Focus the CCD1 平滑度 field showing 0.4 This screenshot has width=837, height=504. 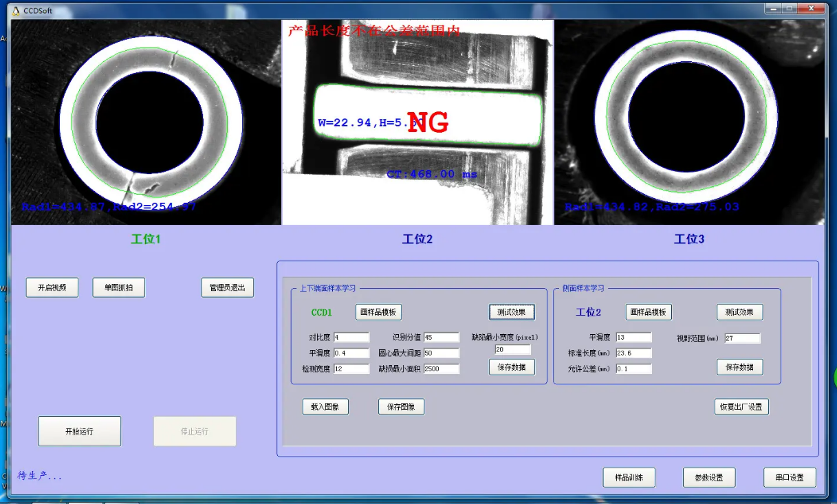351,353
